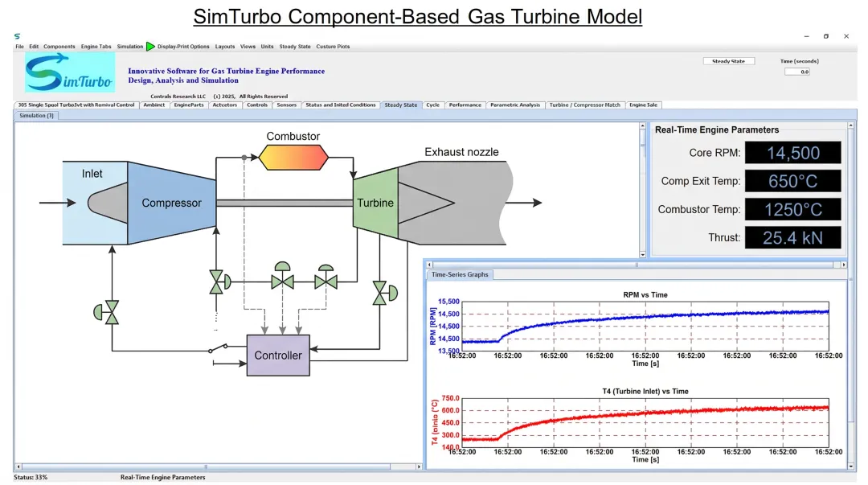The width and height of the screenshot is (868, 485).
Task: Switch to the Ambinct tab
Action: coord(154,105)
